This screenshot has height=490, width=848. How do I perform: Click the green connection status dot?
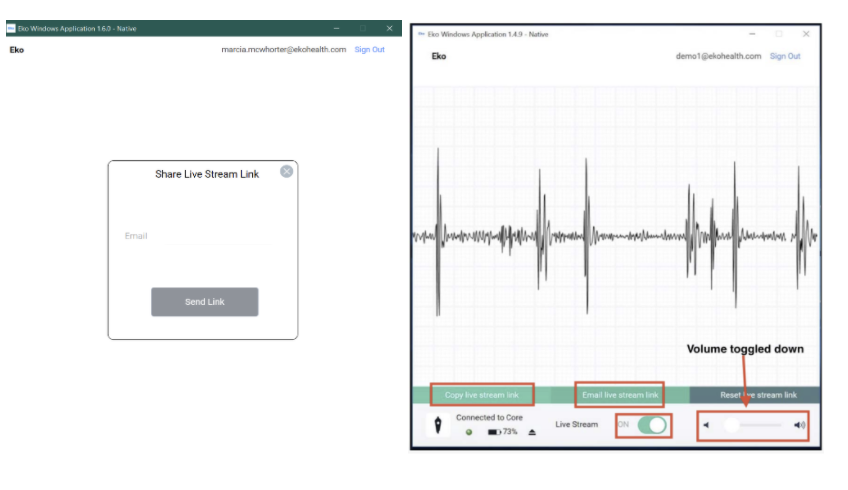pos(469,432)
